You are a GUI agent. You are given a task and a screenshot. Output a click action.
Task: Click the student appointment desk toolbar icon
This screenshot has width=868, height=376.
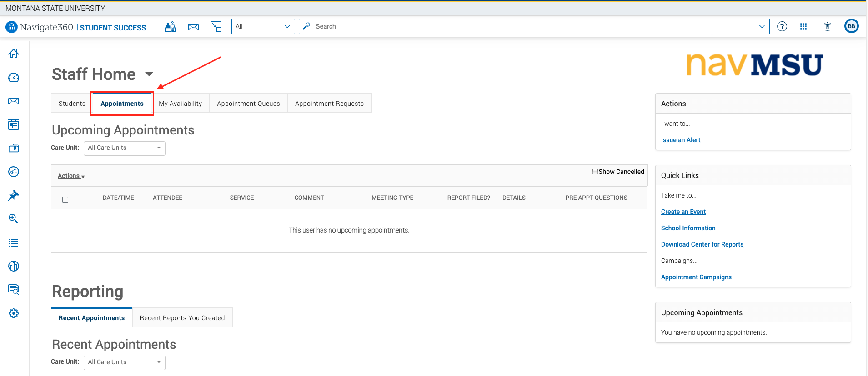171,27
